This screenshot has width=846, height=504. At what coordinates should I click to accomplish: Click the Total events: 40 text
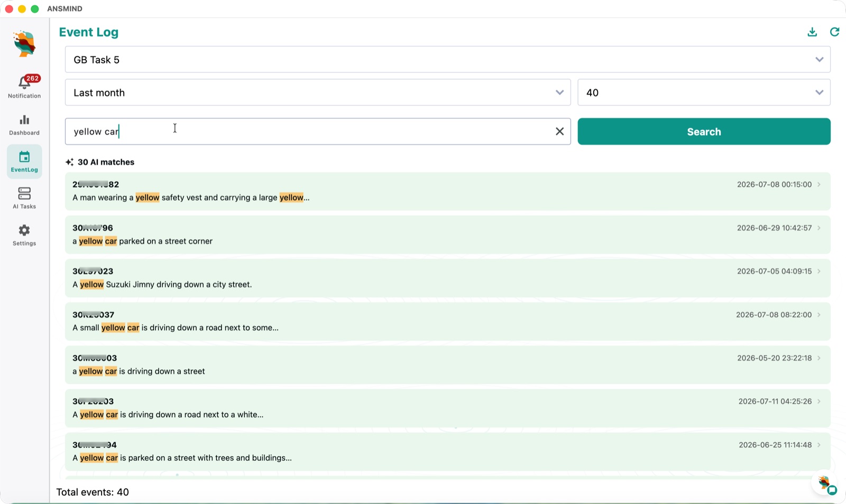(x=93, y=492)
